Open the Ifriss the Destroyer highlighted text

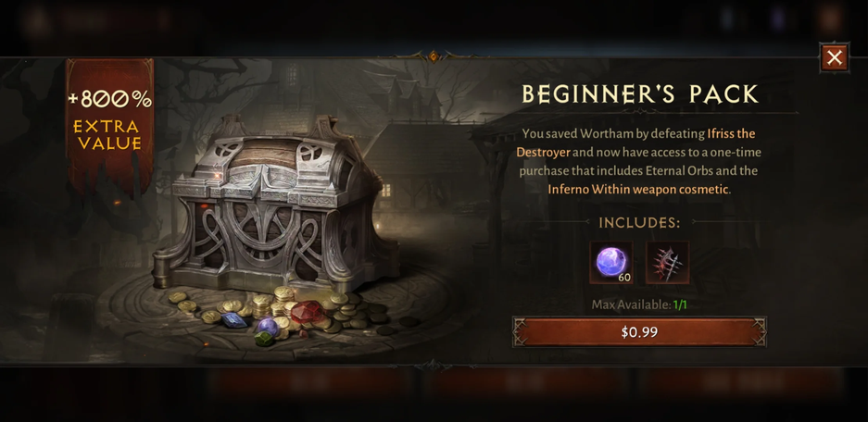pos(635,143)
